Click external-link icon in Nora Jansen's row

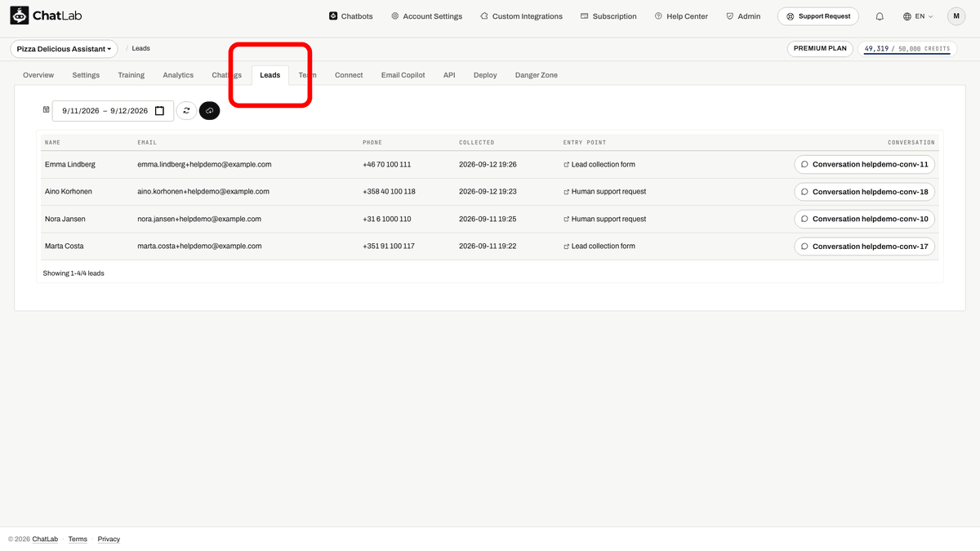pos(567,219)
